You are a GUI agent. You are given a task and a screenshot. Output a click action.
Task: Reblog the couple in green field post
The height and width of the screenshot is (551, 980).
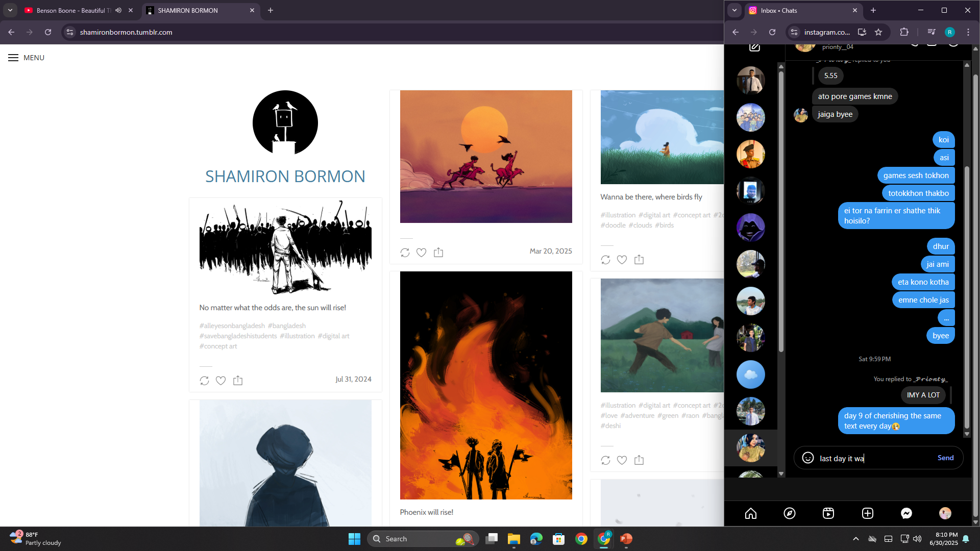(605, 460)
